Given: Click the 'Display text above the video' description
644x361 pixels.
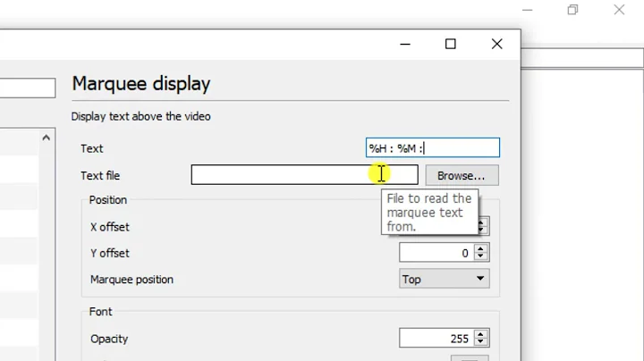Looking at the screenshot, I should click(x=141, y=116).
